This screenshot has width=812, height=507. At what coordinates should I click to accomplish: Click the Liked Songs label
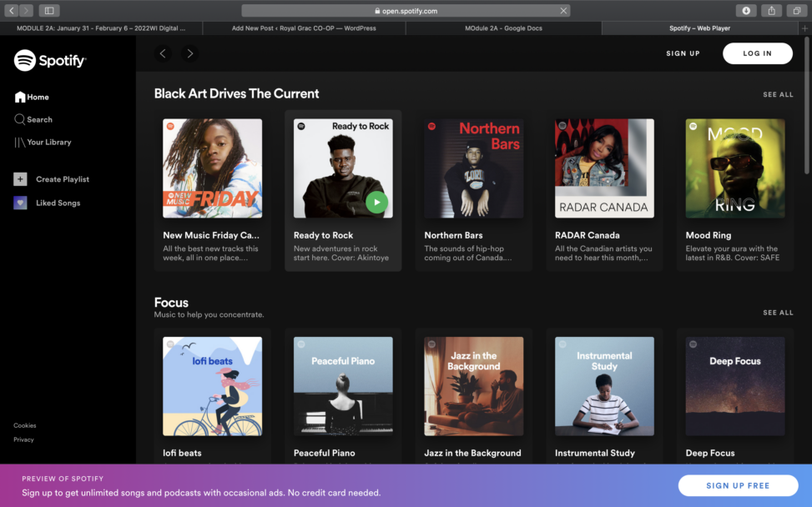58,203
